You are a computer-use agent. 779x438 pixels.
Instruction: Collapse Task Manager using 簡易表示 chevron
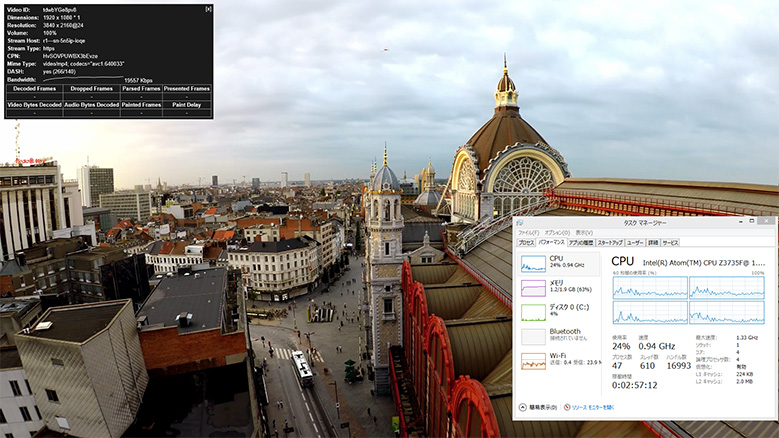pos(523,408)
